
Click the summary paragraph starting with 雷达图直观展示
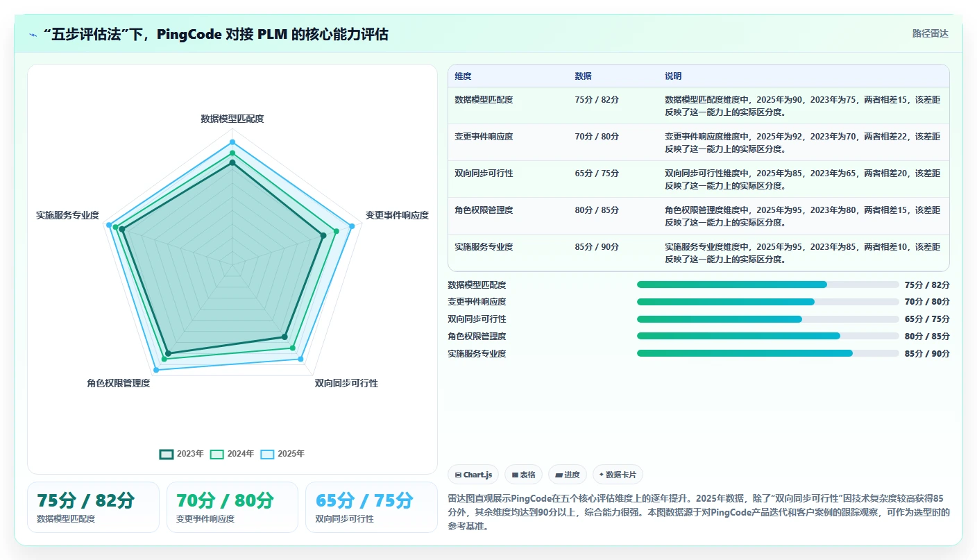(699, 512)
